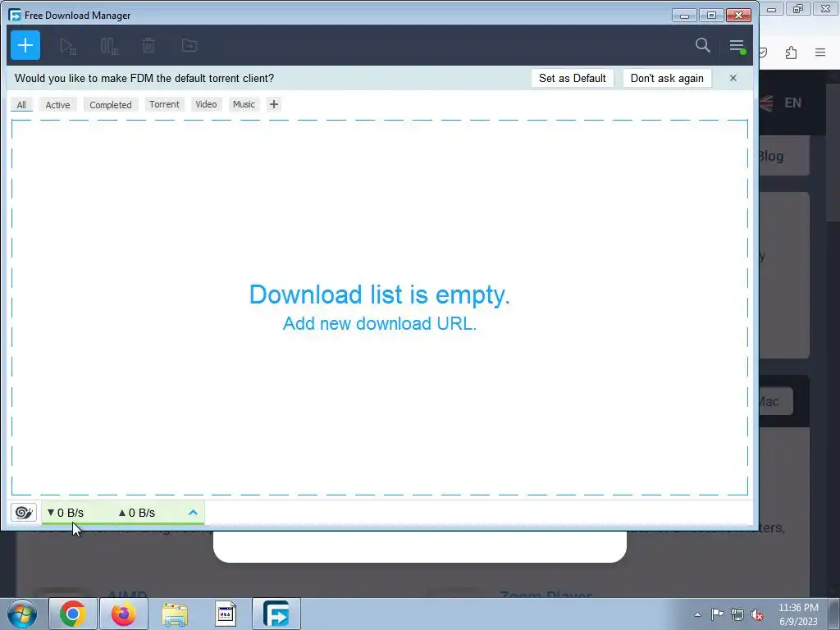Open the FDM hamburger main menu
The image size is (840, 630).
click(737, 46)
